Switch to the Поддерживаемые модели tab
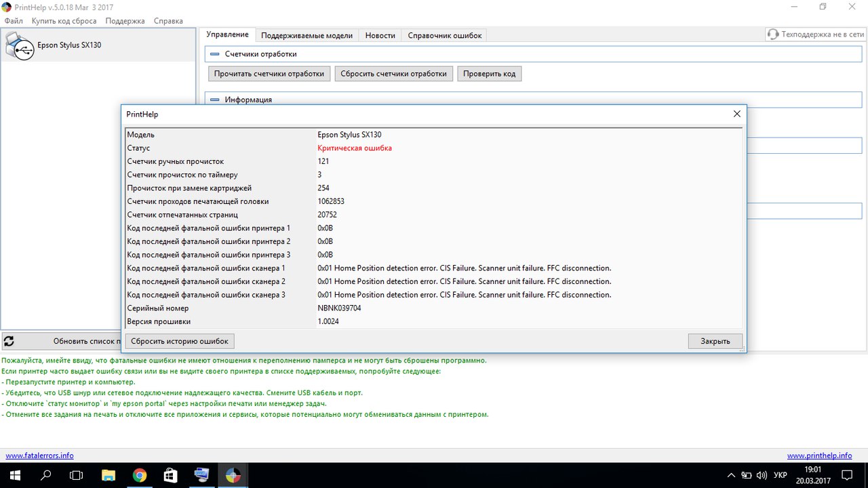 (x=307, y=35)
